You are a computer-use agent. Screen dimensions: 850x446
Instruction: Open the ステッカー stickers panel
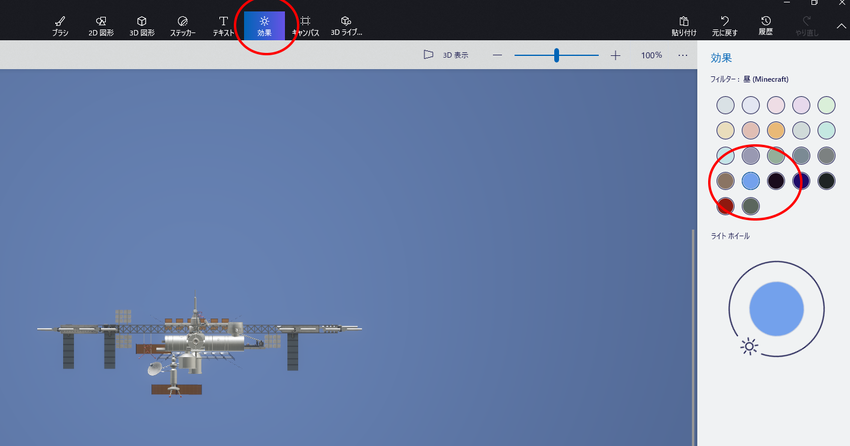[183, 25]
